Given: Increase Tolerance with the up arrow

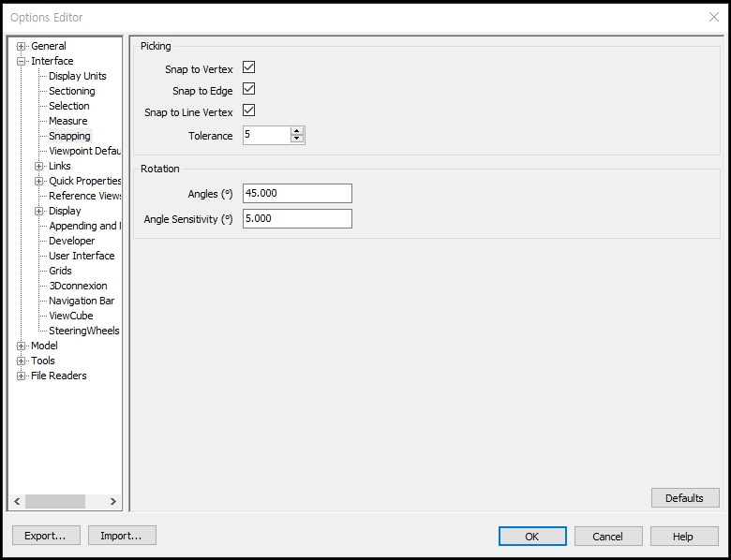Looking at the screenshot, I should (297, 131).
